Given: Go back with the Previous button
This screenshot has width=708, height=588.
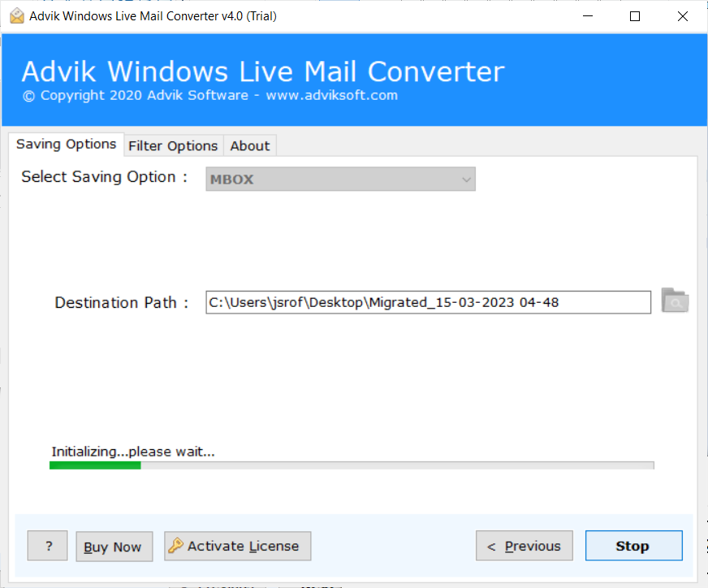Looking at the screenshot, I should click(525, 546).
